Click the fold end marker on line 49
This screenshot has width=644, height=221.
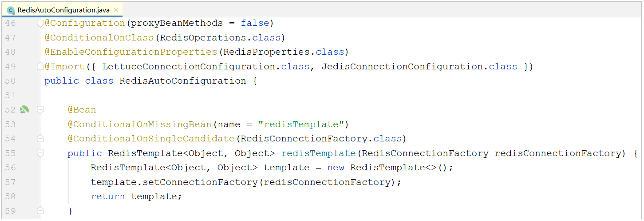(x=40, y=67)
